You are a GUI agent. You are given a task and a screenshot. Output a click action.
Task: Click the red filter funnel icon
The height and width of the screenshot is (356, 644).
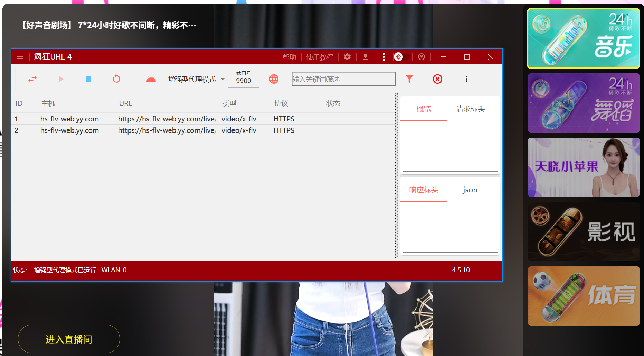pos(409,79)
